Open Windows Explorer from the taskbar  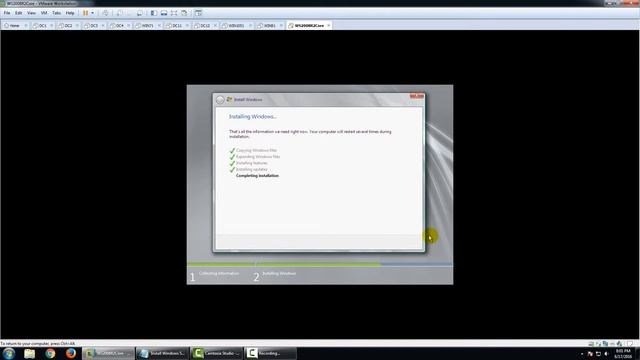click(x=29, y=353)
